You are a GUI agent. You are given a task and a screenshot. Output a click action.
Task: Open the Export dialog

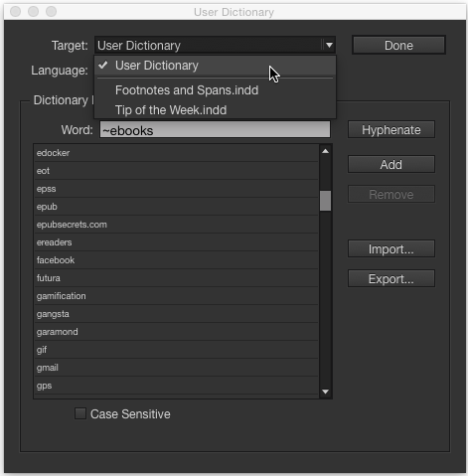(391, 278)
